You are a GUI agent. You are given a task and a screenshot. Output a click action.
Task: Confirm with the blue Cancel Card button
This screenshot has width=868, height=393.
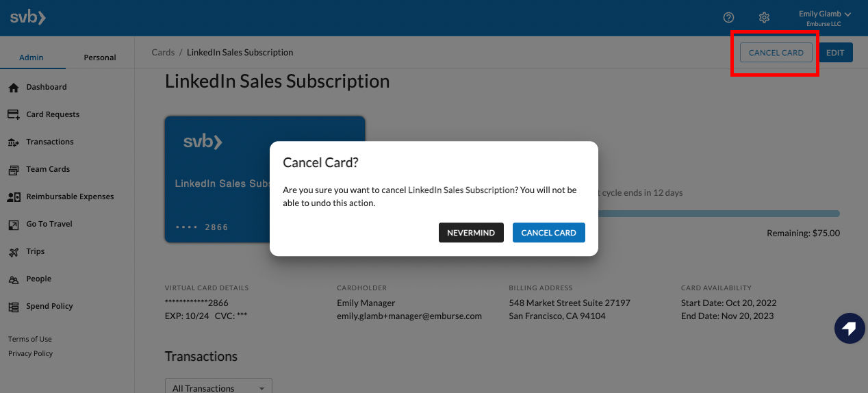[548, 233]
